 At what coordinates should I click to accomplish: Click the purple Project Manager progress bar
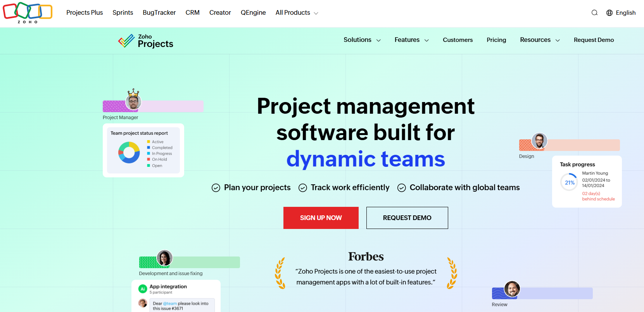tap(153, 106)
